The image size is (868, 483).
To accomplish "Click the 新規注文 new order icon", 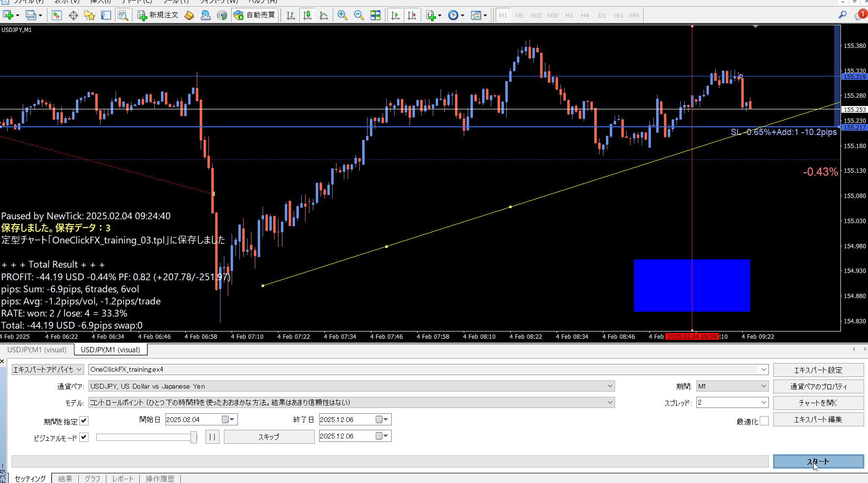I will click(158, 15).
